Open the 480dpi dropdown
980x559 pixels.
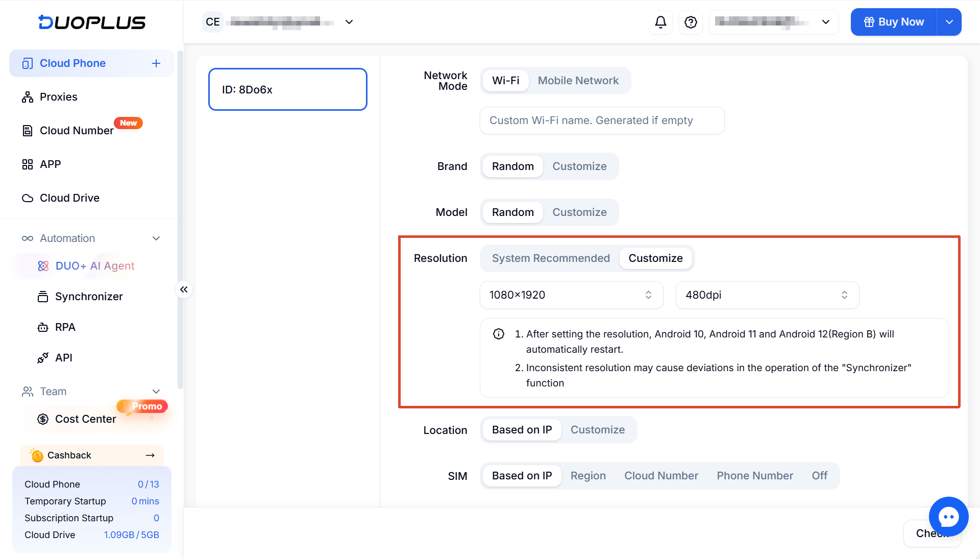768,295
